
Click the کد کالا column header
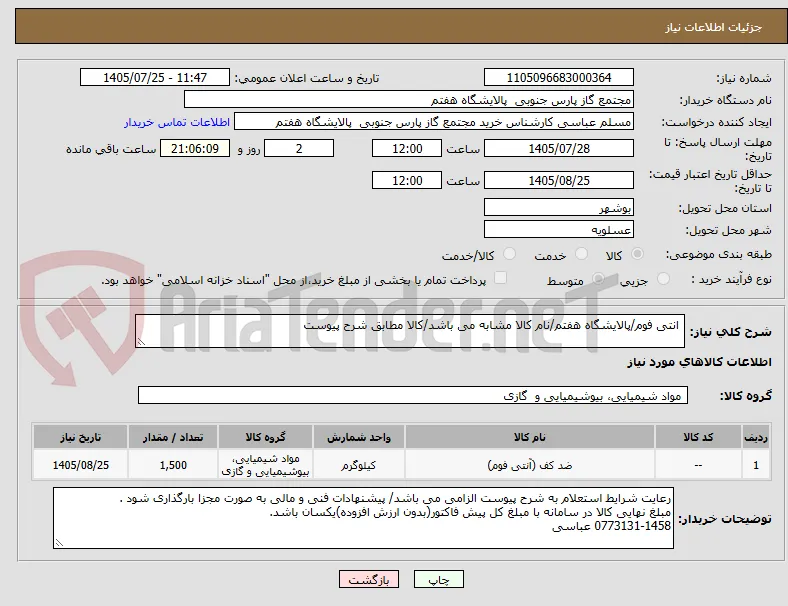[x=698, y=437]
